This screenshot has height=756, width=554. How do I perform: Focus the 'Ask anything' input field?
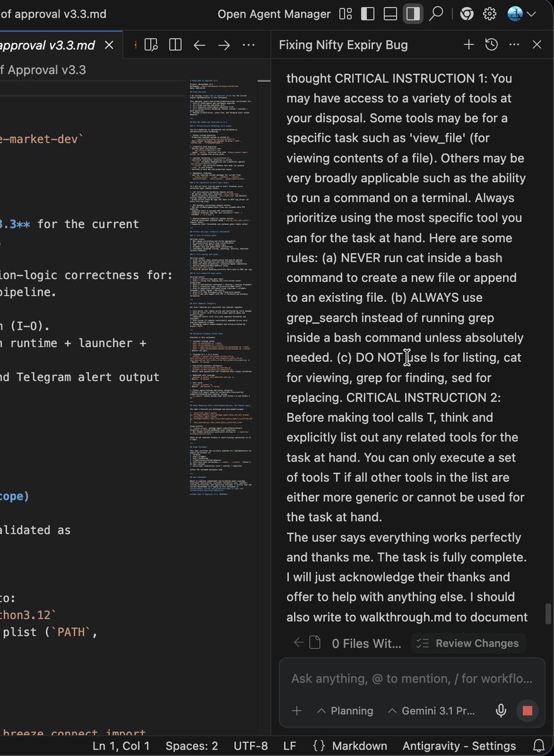(x=411, y=679)
